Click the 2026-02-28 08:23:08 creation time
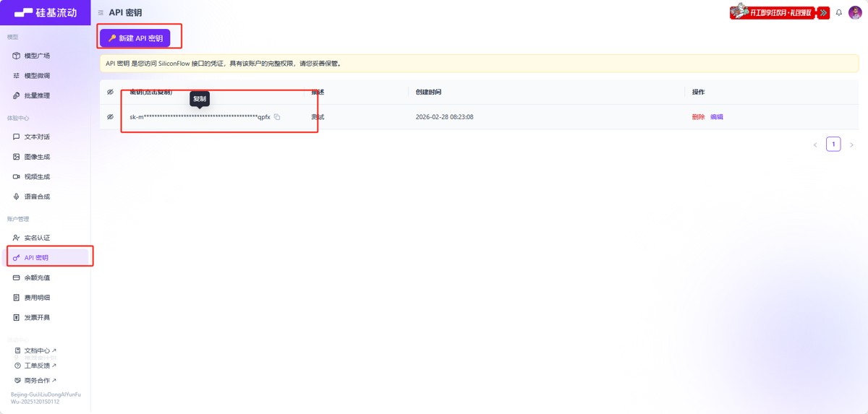This screenshot has height=414, width=868. point(444,117)
